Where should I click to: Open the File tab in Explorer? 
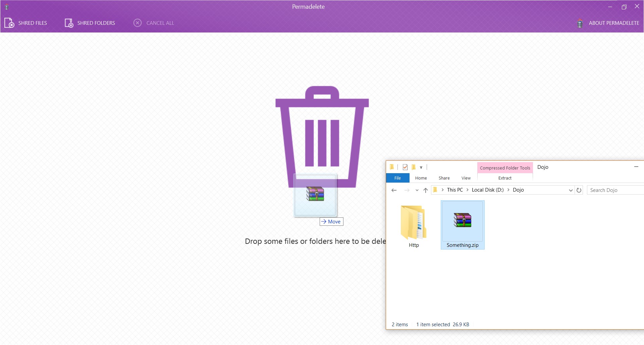[x=397, y=178]
